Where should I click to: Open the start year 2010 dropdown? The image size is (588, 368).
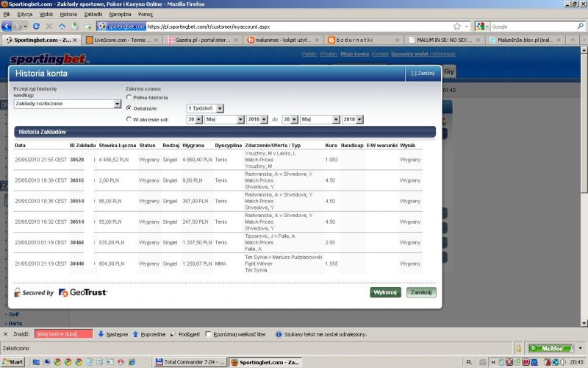(x=257, y=119)
